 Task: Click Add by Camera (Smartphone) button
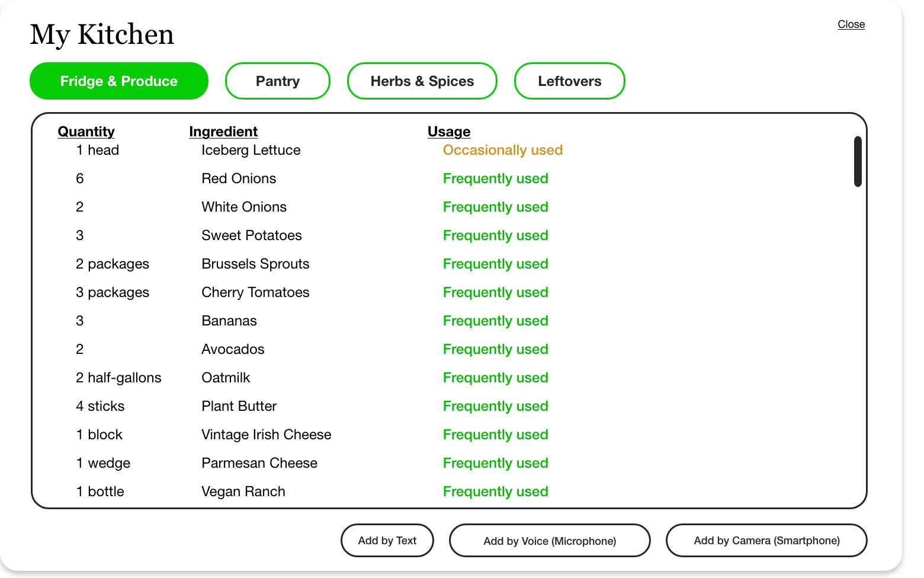pyautogui.click(x=766, y=541)
